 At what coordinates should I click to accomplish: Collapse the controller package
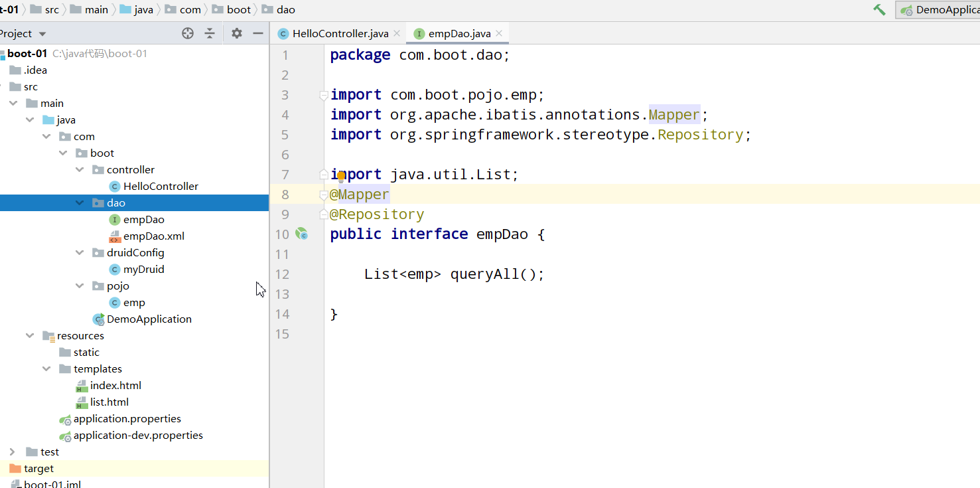point(80,169)
